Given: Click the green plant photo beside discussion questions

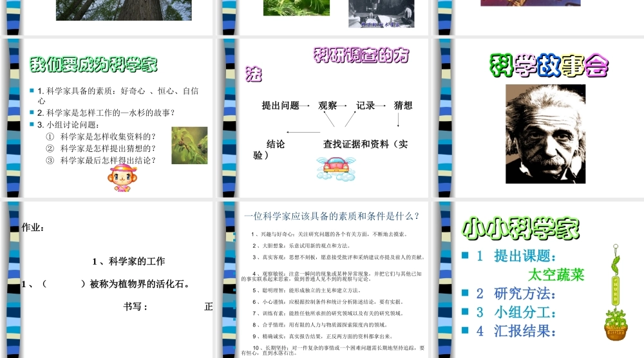Looking at the screenshot, I should pyautogui.click(x=189, y=146).
